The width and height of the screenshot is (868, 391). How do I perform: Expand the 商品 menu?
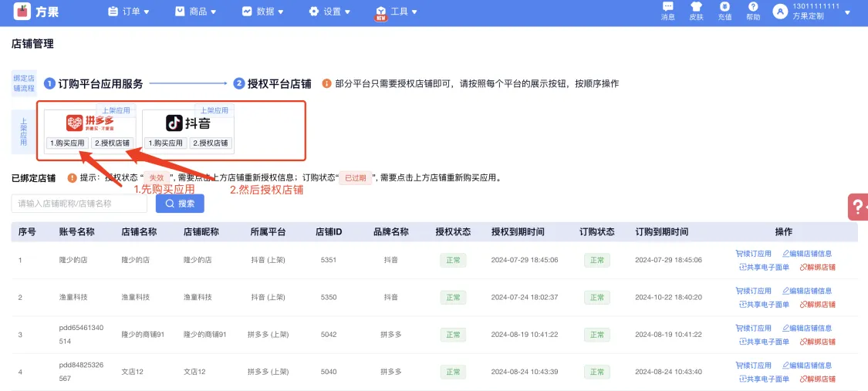click(x=195, y=12)
